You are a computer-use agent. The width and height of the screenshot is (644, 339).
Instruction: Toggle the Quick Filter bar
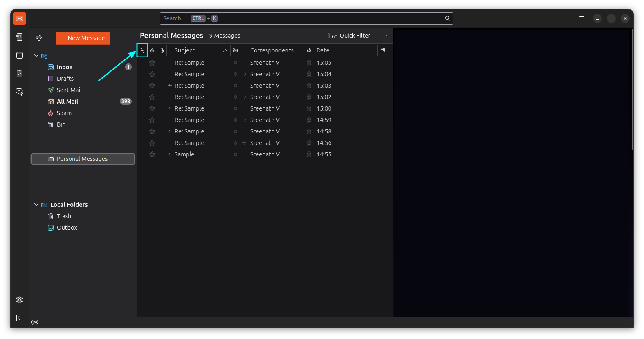click(x=350, y=36)
